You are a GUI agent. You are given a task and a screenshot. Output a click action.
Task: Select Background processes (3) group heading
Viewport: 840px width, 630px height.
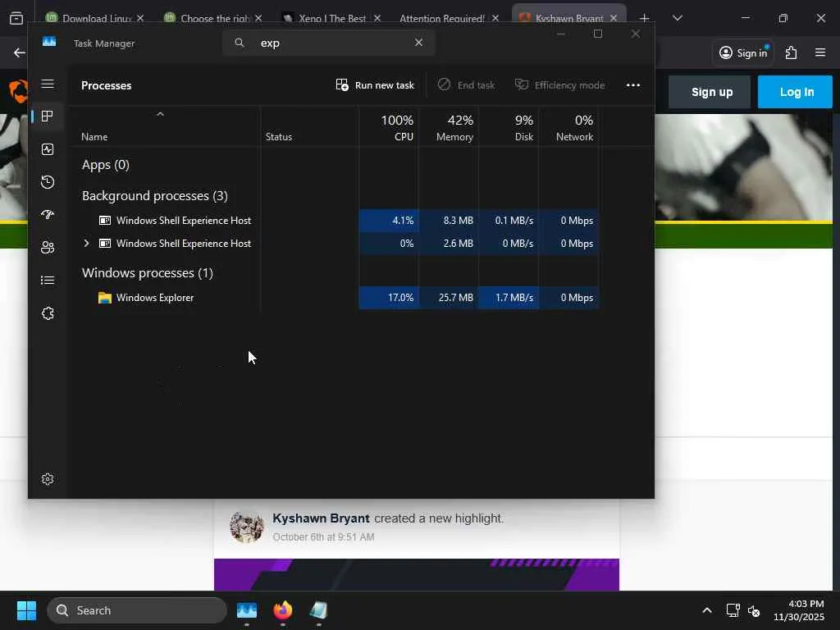[x=155, y=196]
